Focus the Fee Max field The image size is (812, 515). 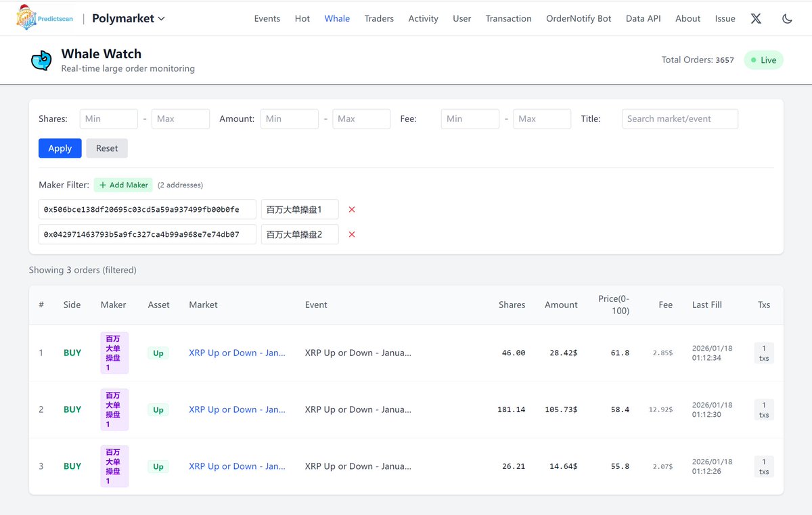pos(542,118)
